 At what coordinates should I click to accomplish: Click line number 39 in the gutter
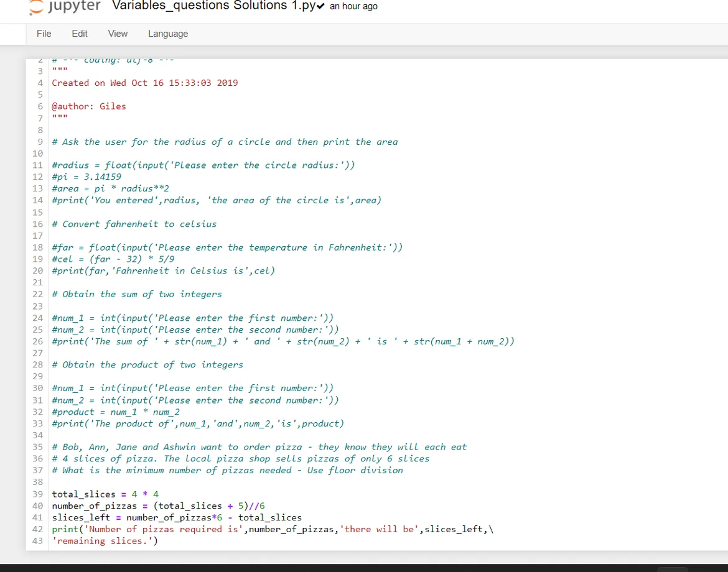pyautogui.click(x=38, y=494)
